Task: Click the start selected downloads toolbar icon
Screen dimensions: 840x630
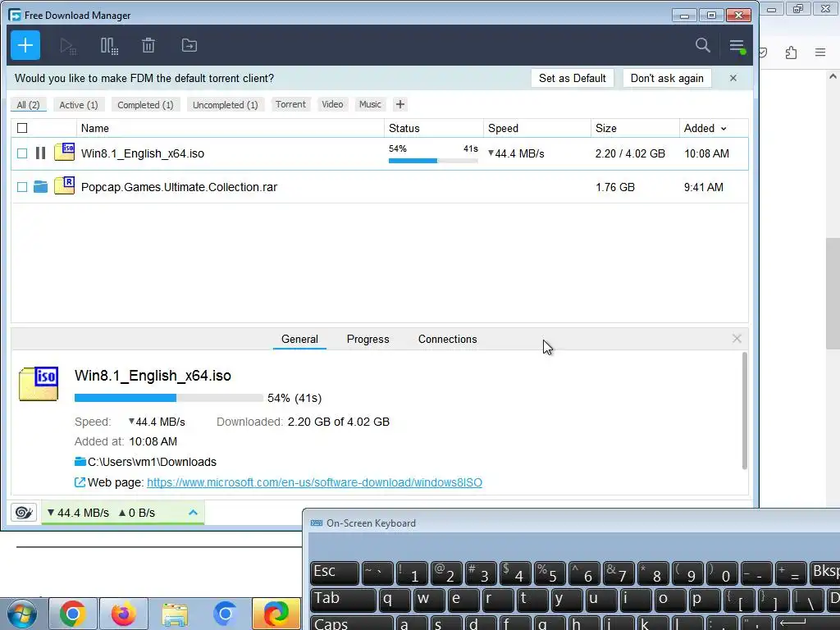Action: coord(68,46)
